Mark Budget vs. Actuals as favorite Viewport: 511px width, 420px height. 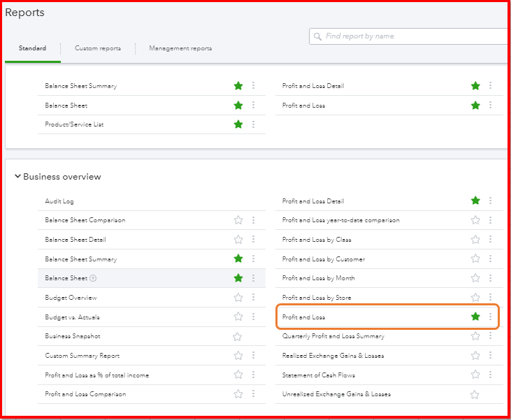[238, 317]
